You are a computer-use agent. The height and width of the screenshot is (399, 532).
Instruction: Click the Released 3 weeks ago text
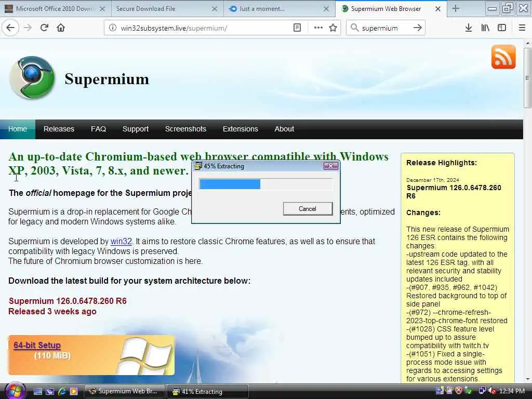coord(52,312)
